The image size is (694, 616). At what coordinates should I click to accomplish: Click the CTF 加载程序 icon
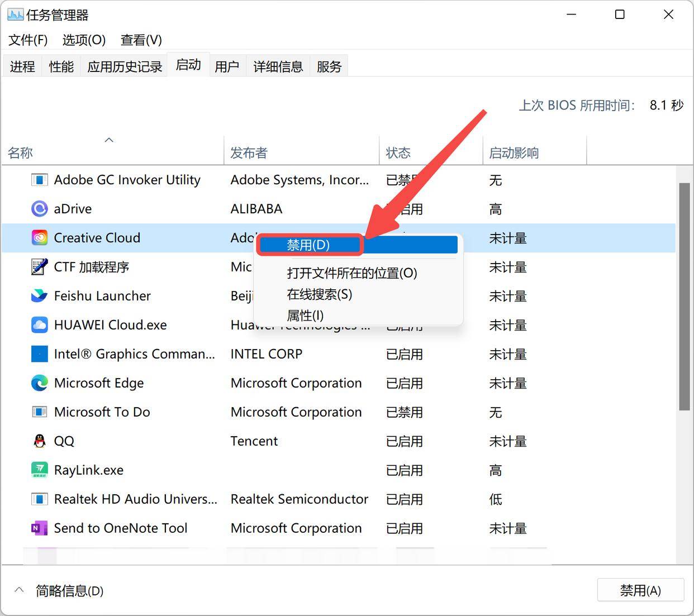pyautogui.click(x=39, y=267)
